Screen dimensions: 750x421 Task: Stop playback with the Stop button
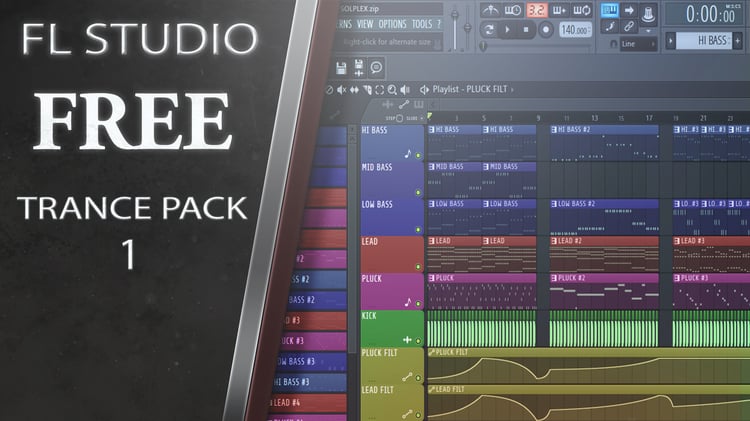(x=526, y=30)
